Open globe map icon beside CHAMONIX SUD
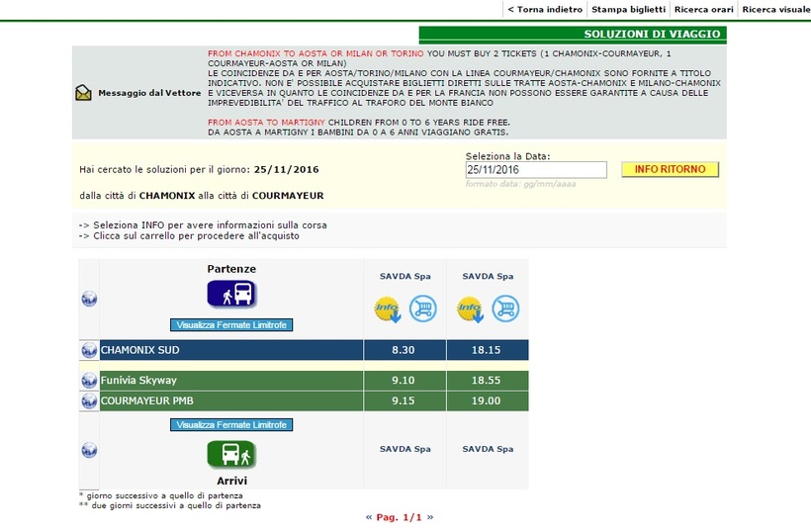Image resolution: width=811 pixels, height=532 pixels. click(x=89, y=350)
